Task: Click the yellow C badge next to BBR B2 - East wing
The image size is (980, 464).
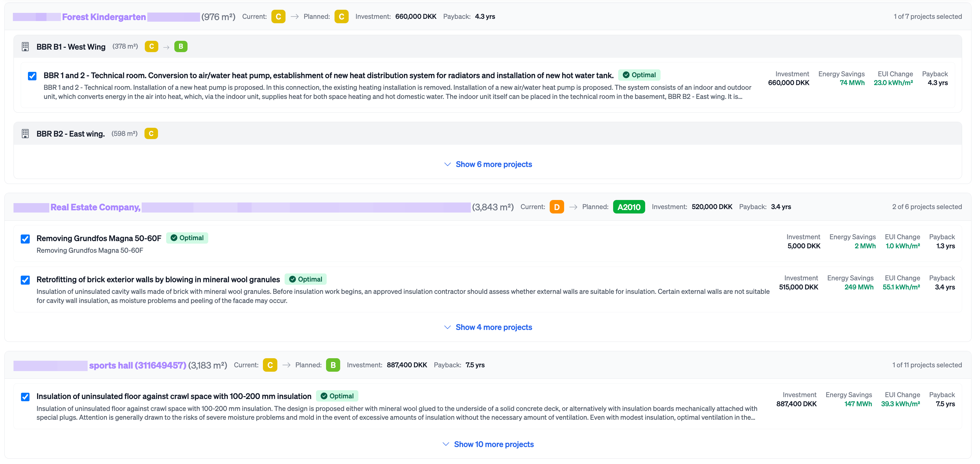Action: tap(151, 134)
